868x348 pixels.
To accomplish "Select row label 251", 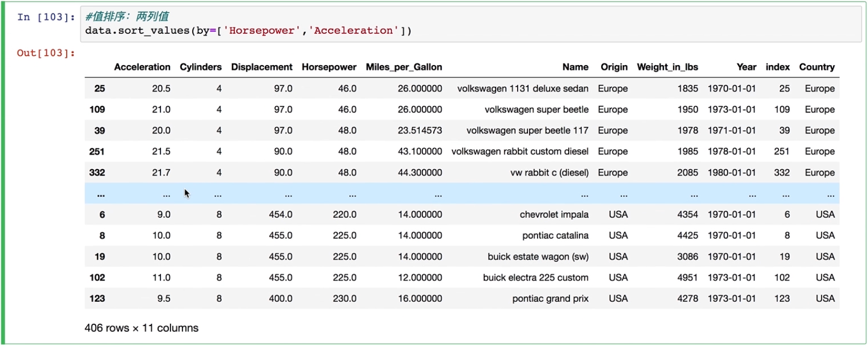I will point(97,151).
